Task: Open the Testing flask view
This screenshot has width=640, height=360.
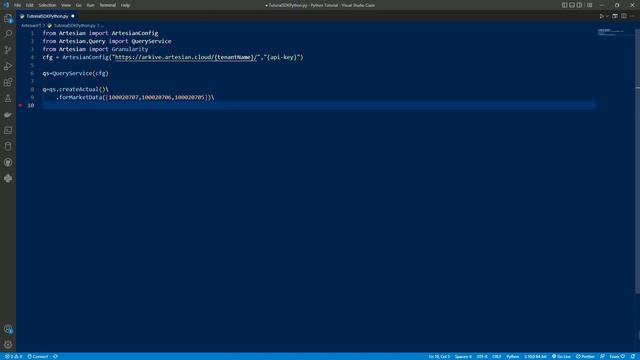Action: click(8, 98)
